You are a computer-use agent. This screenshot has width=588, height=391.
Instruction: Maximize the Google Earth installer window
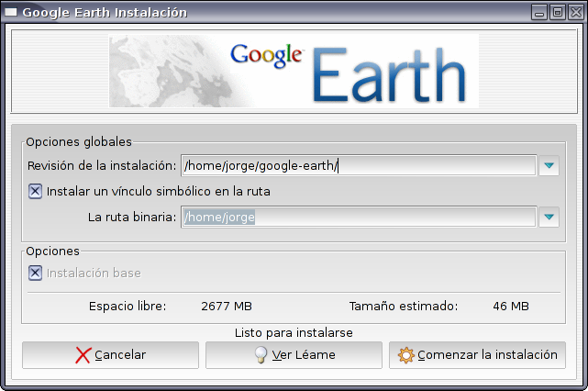(557, 13)
